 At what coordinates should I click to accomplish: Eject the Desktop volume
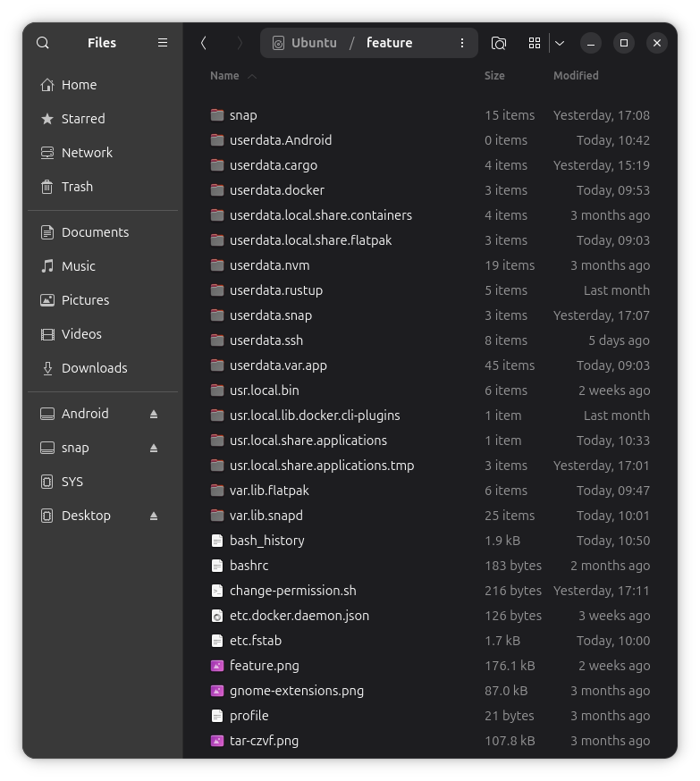(x=154, y=516)
